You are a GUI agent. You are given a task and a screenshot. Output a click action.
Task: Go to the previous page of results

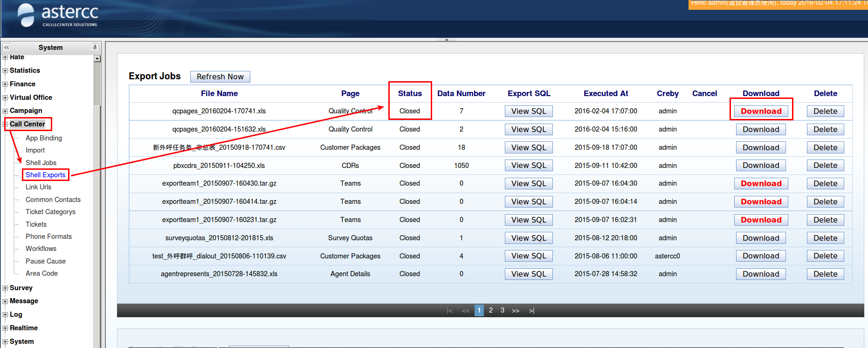click(465, 311)
